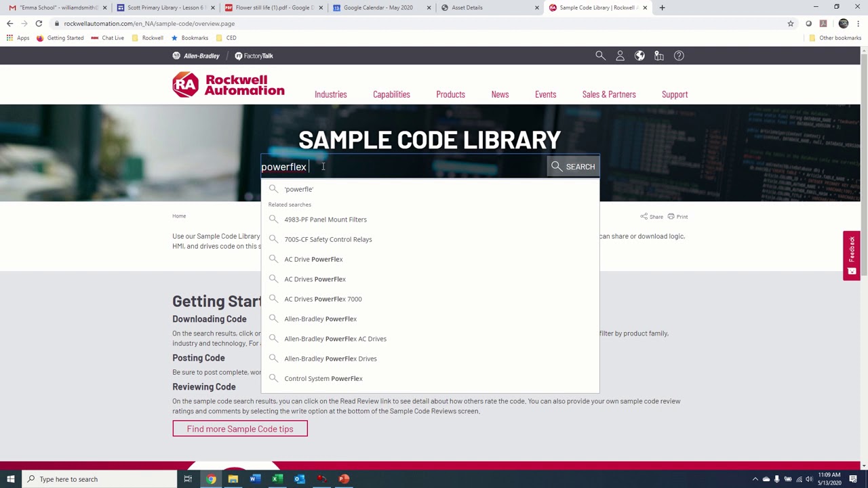Open Task View on the taskbar
The width and height of the screenshot is (868, 488).
pyautogui.click(x=188, y=479)
